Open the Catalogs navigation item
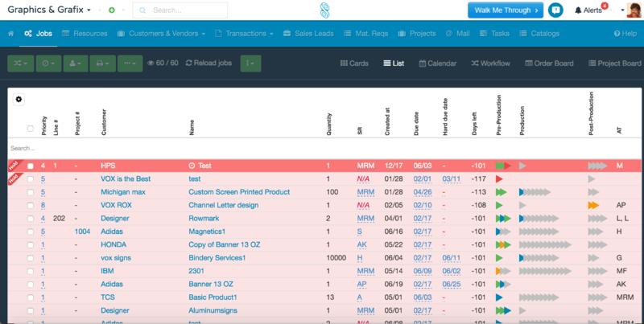 (x=539, y=34)
